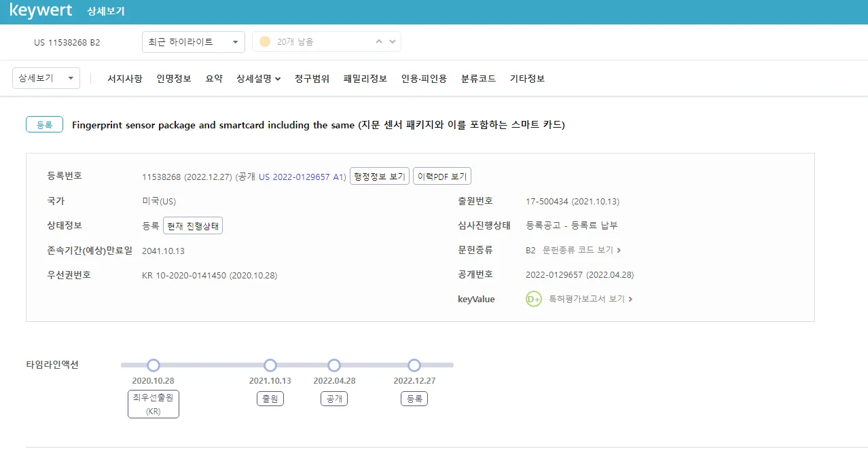Switch to the 청구범위 tab
This screenshot has height=453, width=868.
tap(312, 79)
